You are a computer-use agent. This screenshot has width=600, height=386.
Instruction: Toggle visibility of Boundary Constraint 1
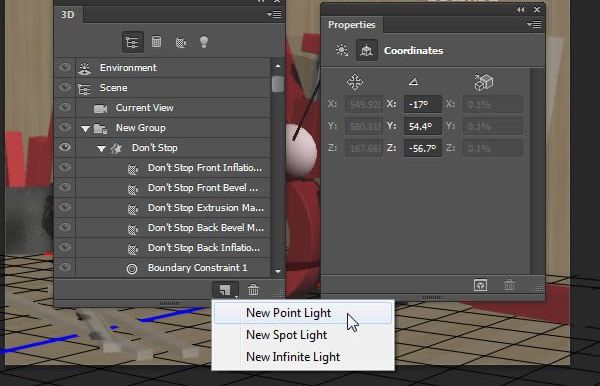65,267
